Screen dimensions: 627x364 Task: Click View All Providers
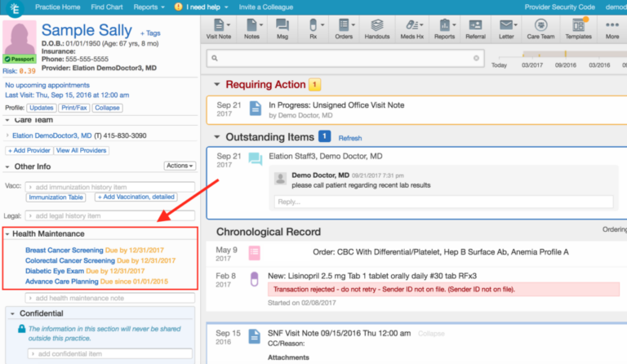point(81,151)
